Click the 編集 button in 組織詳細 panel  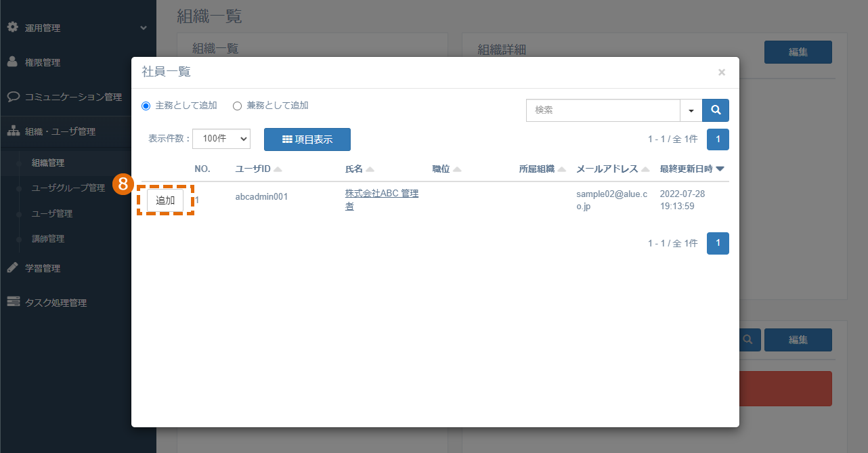tap(798, 52)
